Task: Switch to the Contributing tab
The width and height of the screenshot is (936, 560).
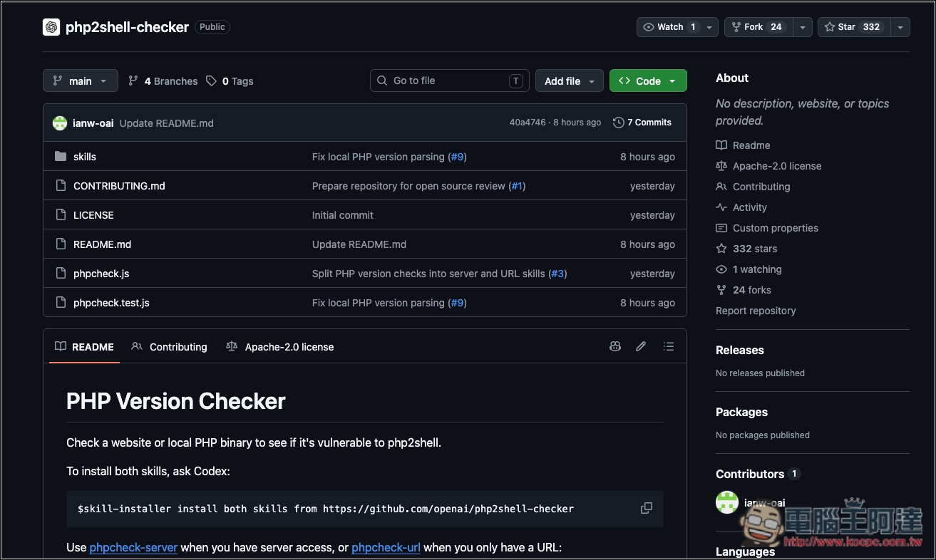Action: 170,347
